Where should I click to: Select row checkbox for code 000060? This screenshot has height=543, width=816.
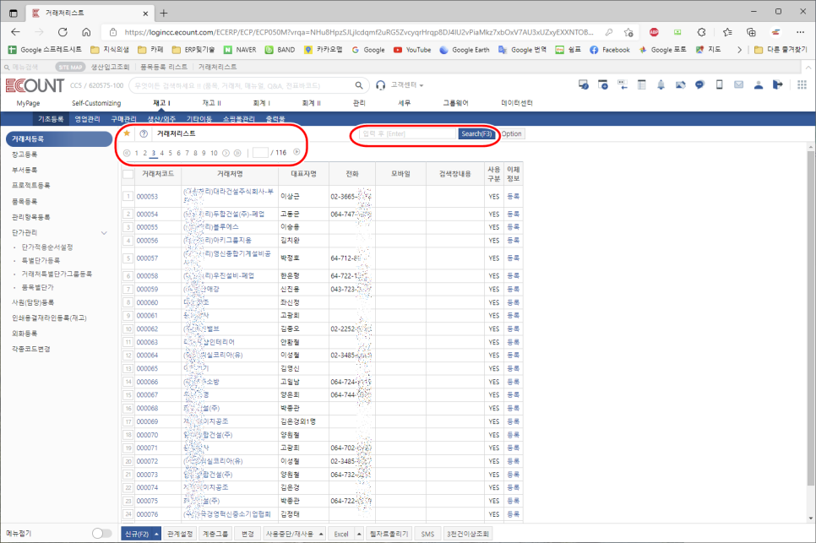[128, 302]
